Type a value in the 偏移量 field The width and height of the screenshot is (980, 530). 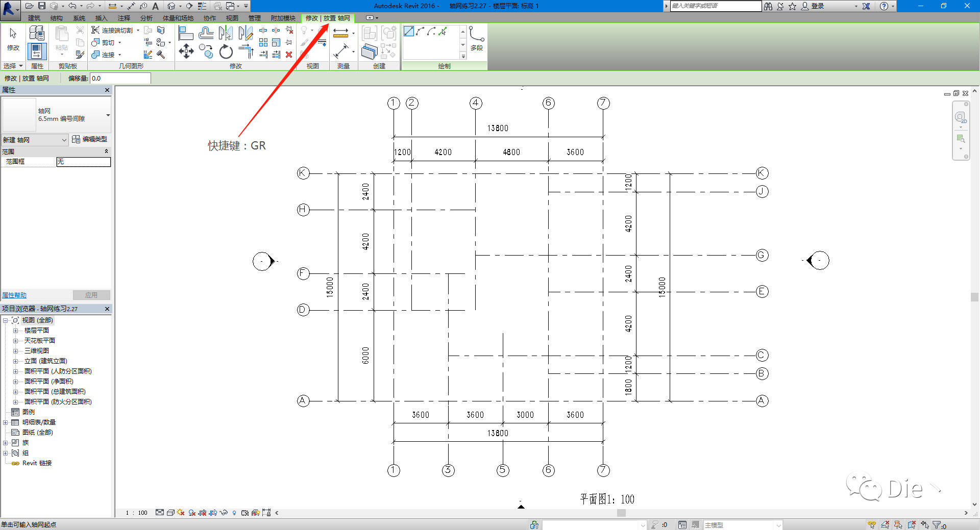120,78
